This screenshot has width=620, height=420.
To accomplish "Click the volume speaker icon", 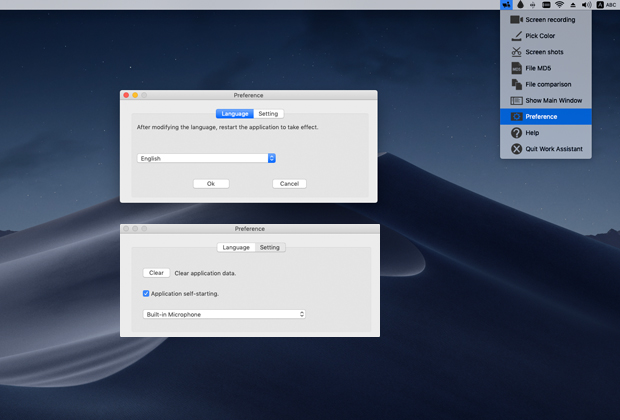I will click(586, 5).
